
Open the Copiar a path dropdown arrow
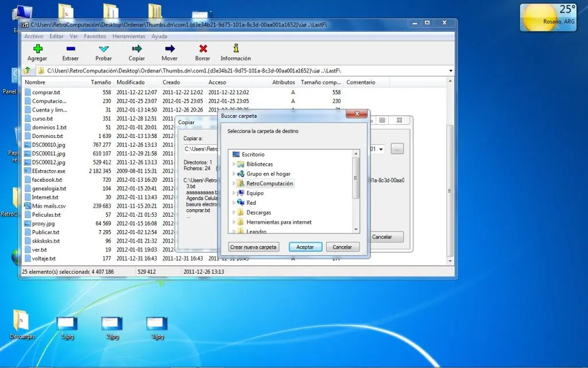[x=381, y=149]
